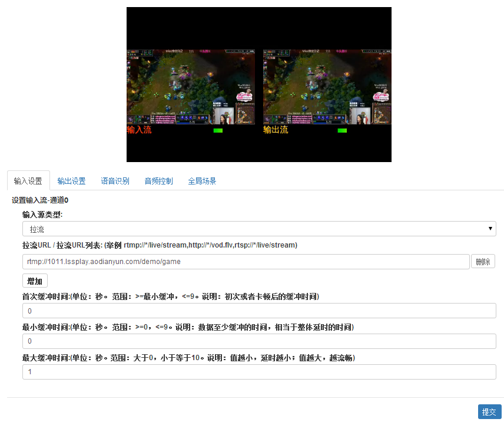Click the 最小缓冲时间 label text
The image size is (504, 422).
[188, 327]
